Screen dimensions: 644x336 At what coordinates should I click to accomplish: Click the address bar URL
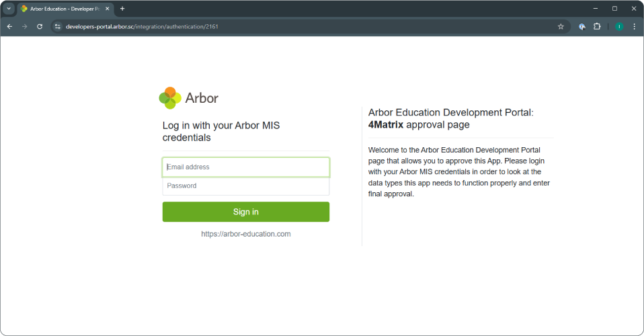pyautogui.click(x=142, y=27)
